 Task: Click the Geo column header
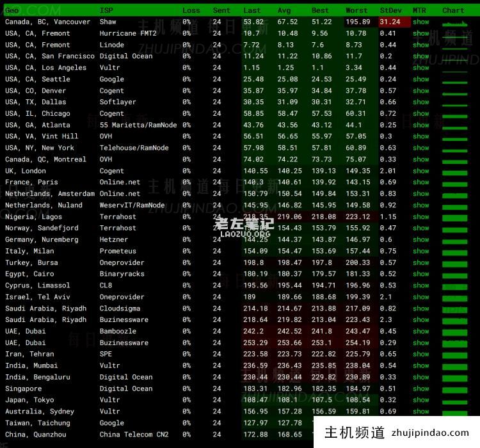pos(12,10)
